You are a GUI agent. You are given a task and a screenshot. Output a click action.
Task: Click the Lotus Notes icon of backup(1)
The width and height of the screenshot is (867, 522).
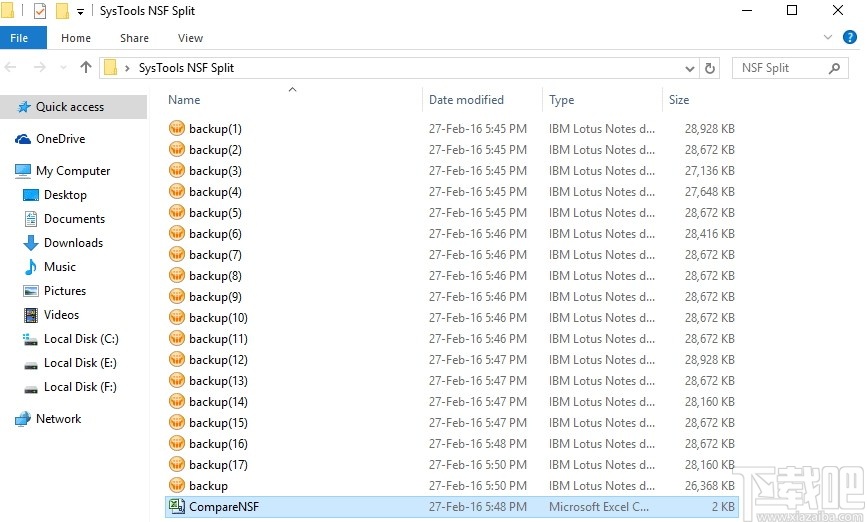[x=176, y=128]
